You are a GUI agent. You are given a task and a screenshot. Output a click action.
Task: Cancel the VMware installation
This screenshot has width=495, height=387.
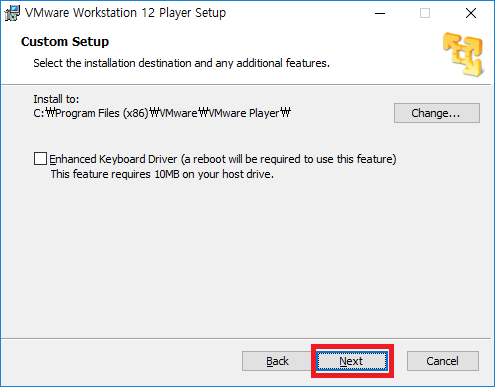point(443,361)
